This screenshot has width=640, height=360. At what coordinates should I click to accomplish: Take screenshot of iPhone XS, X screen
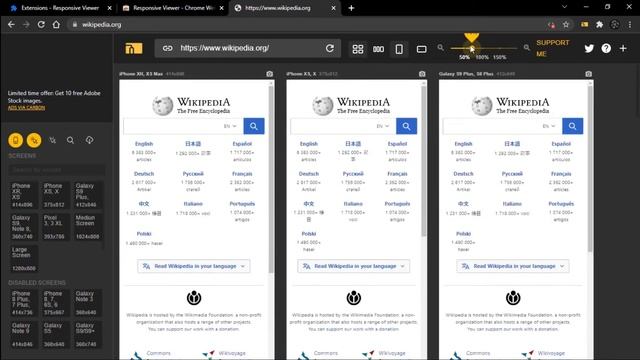point(422,74)
